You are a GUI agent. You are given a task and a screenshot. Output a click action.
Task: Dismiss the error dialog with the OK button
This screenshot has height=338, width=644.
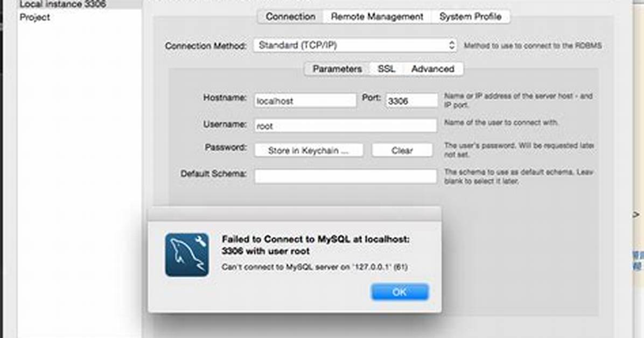pos(400,292)
